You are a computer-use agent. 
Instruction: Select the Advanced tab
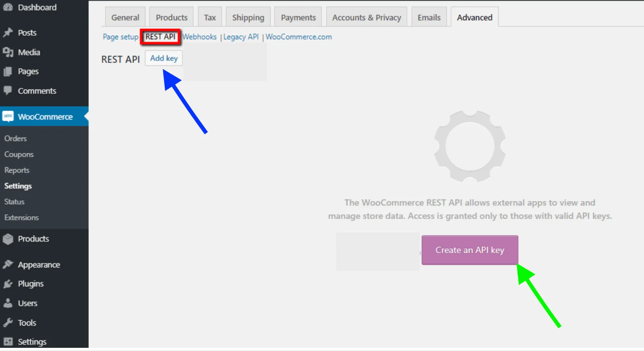(x=474, y=17)
